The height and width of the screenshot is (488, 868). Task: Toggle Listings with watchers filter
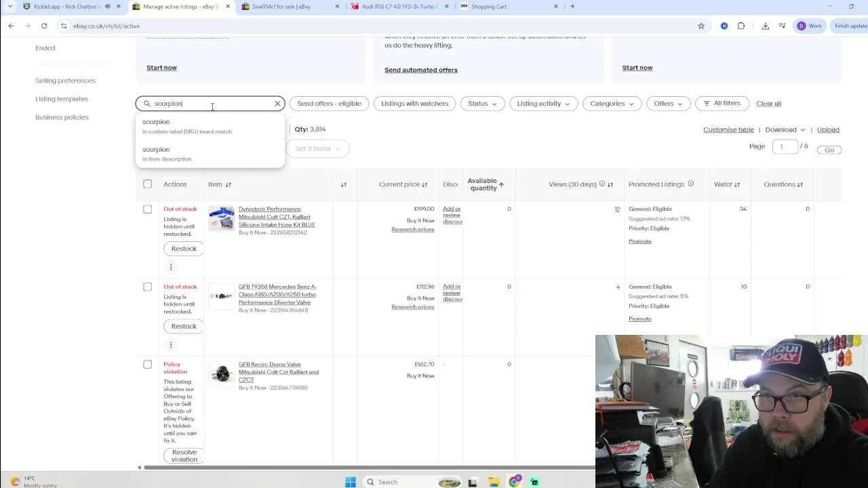pos(414,104)
